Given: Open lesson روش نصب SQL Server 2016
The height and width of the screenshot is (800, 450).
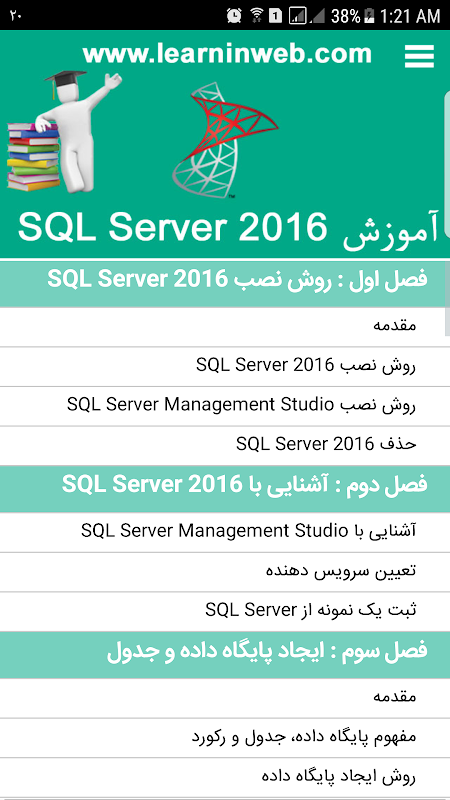Looking at the screenshot, I should 225,367.
